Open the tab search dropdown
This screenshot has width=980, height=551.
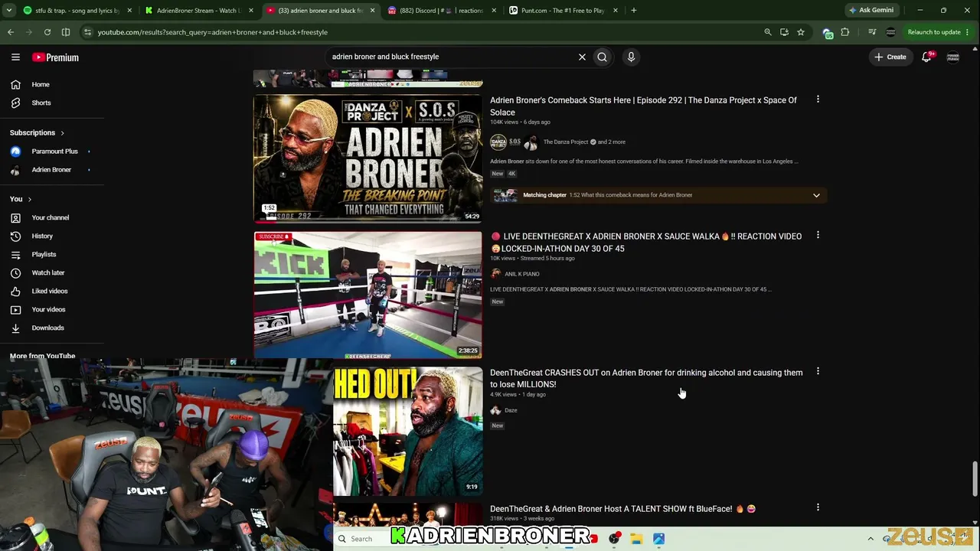8,11
